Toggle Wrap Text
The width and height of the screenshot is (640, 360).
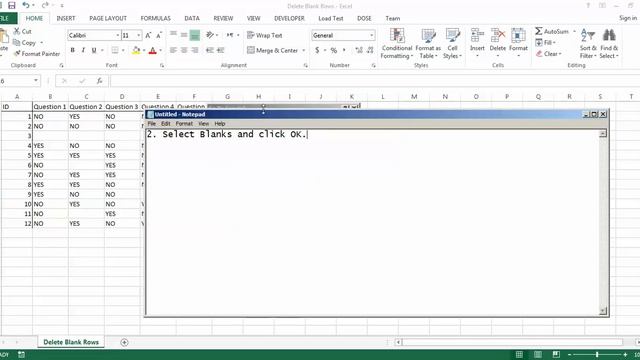265,36
